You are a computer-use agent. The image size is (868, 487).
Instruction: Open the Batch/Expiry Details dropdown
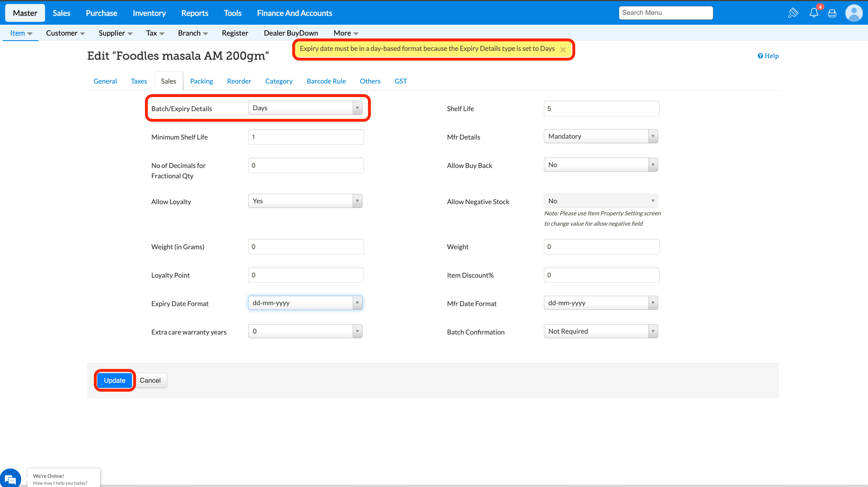tap(305, 108)
